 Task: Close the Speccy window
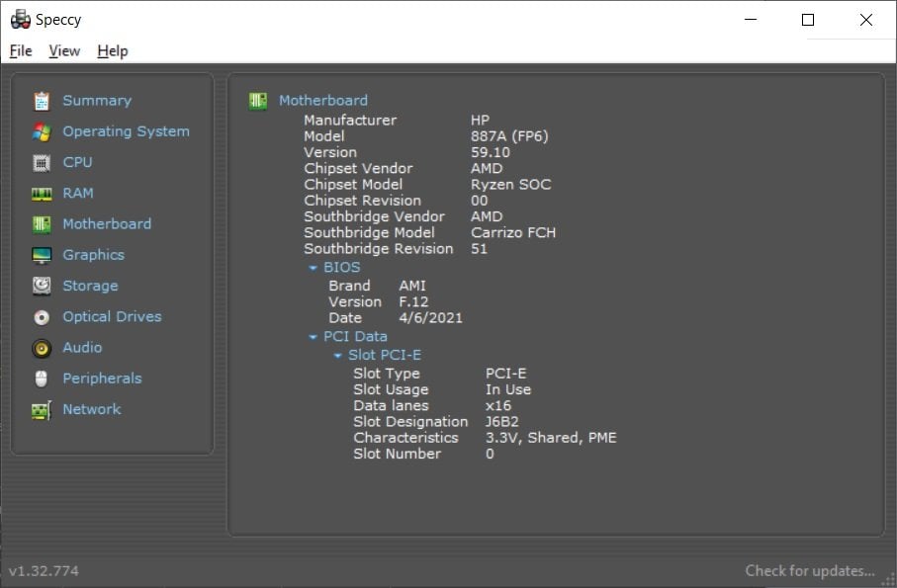pyautogui.click(x=866, y=20)
